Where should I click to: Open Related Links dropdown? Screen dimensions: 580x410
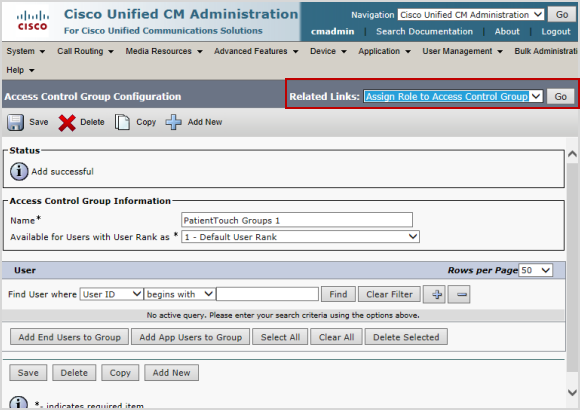point(453,97)
